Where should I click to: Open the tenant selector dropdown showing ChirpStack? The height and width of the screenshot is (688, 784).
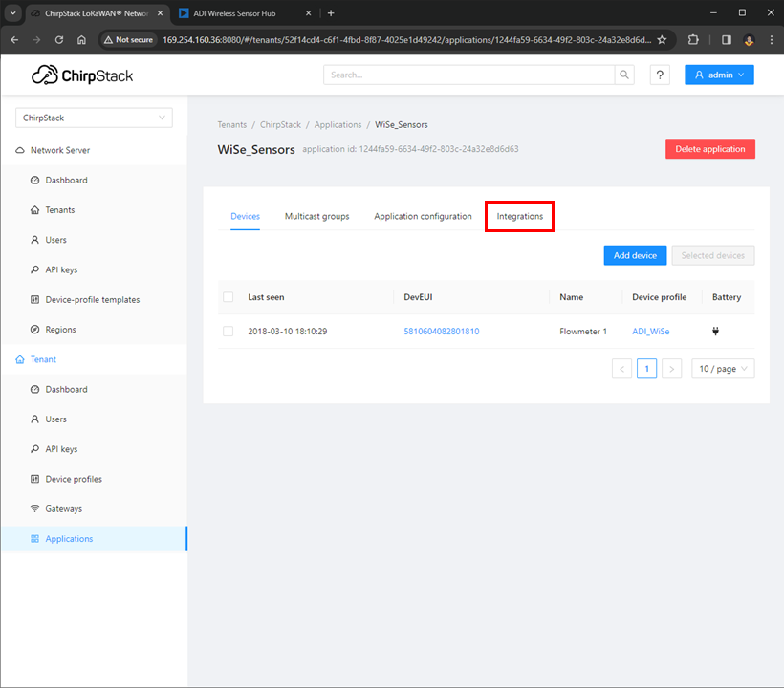click(93, 117)
